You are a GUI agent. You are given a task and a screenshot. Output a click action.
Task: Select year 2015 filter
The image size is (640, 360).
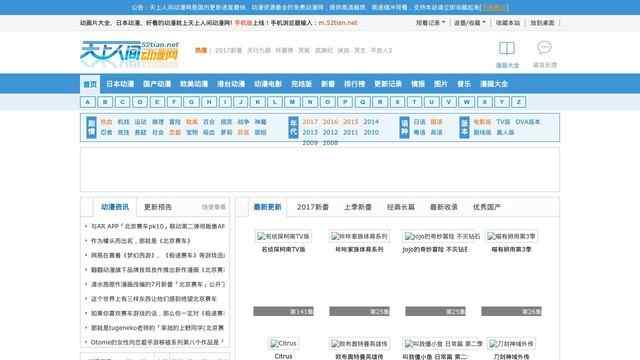351,122
